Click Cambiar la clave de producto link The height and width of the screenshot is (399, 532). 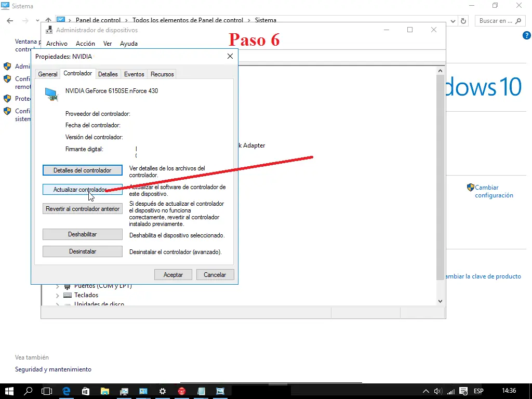tap(483, 276)
